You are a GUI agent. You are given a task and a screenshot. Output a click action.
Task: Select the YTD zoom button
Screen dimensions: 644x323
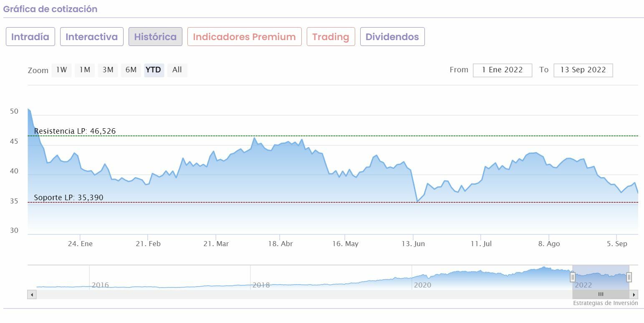(154, 70)
